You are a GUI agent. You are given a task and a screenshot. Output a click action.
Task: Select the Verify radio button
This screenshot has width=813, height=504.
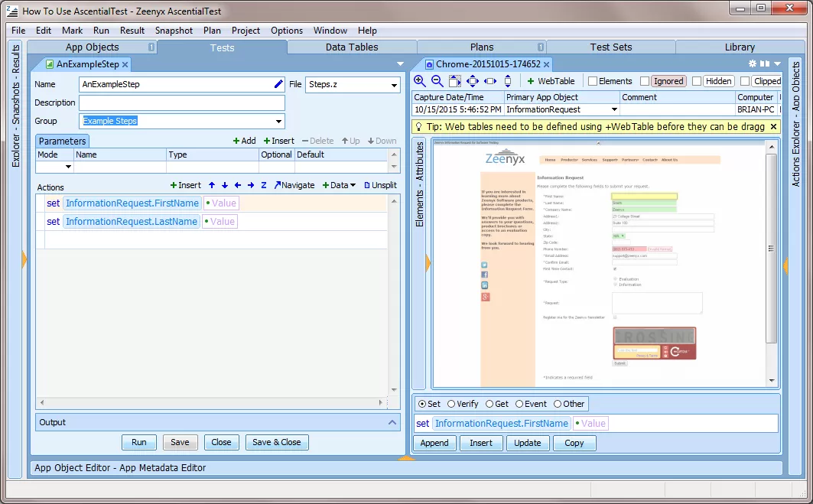pos(451,404)
